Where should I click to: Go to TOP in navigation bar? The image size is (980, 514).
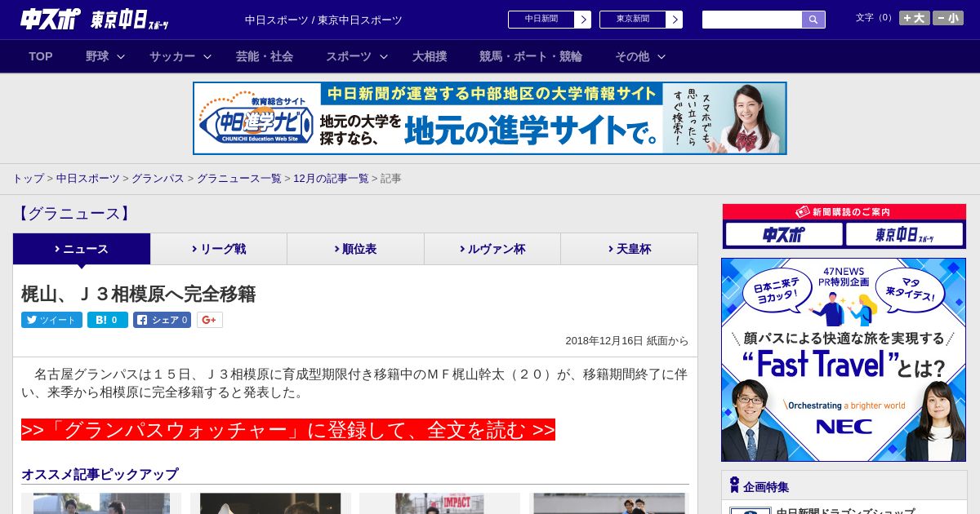point(41,56)
